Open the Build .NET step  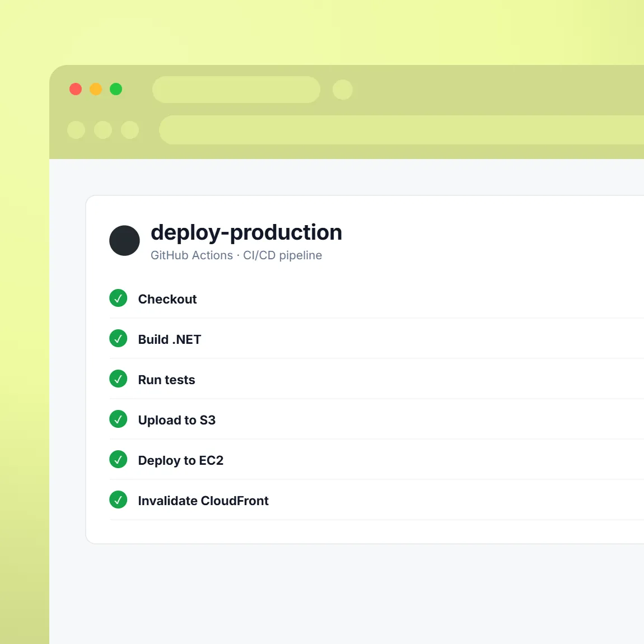coord(170,339)
